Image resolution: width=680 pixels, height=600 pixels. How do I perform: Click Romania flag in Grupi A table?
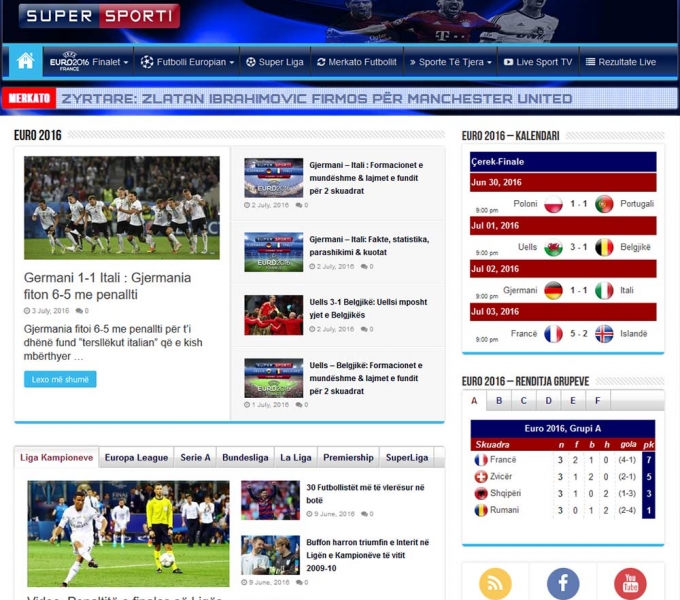[x=481, y=510]
